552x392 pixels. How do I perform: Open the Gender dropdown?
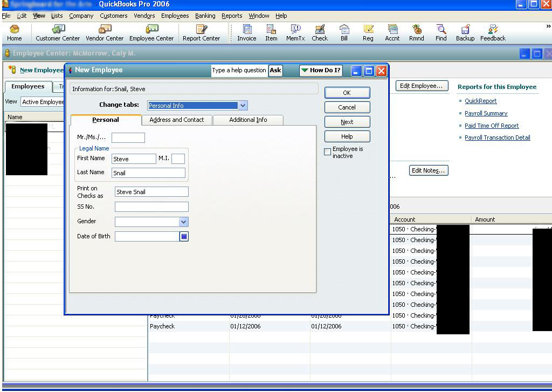pyautogui.click(x=183, y=222)
